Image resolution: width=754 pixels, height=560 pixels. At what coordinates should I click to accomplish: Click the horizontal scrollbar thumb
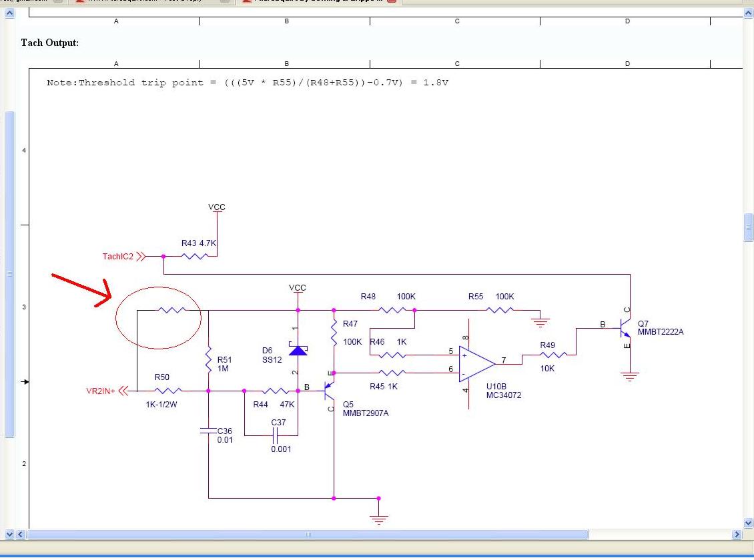coord(307,534)
